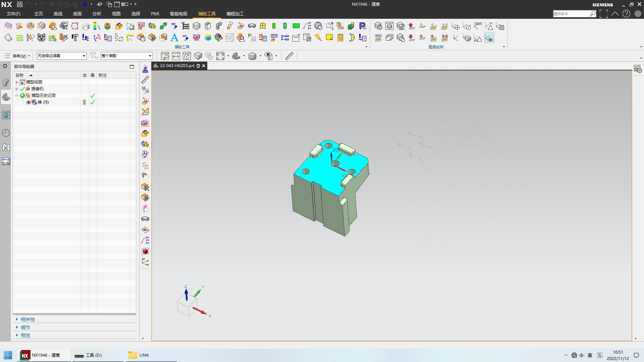Toggle the 摄像机 checkmark

coord(22,89)
